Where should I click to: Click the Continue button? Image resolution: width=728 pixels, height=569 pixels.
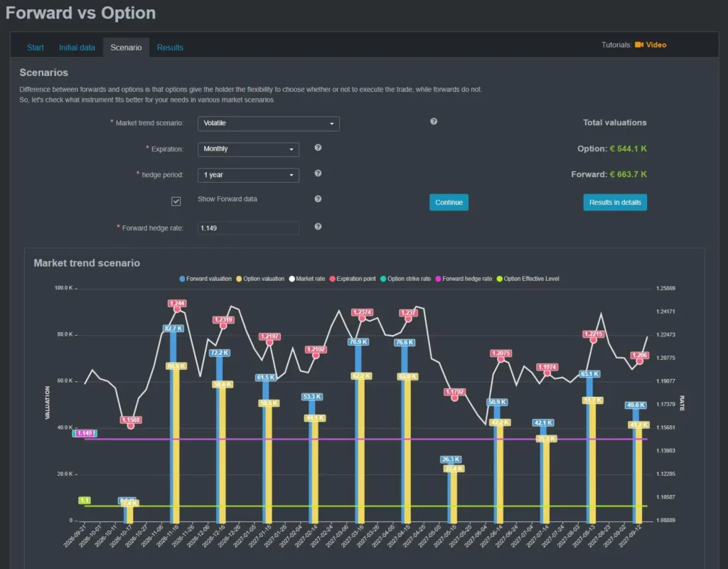coord(449,203)
